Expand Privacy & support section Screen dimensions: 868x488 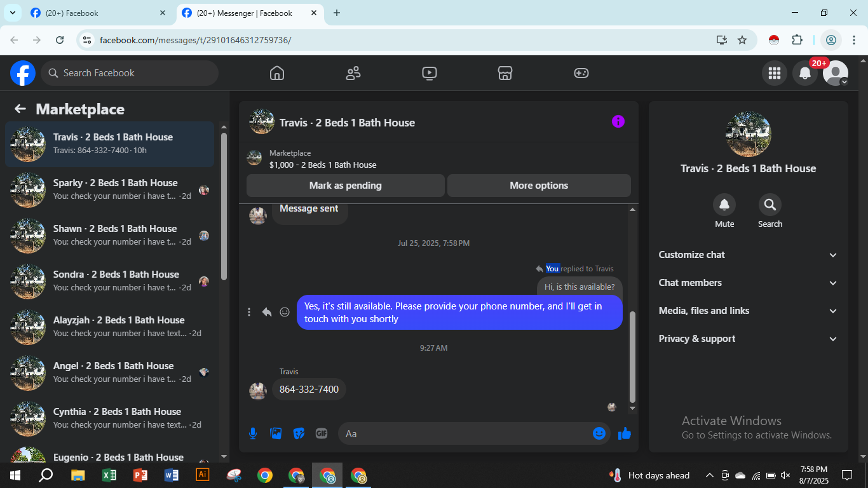(749, 339)
